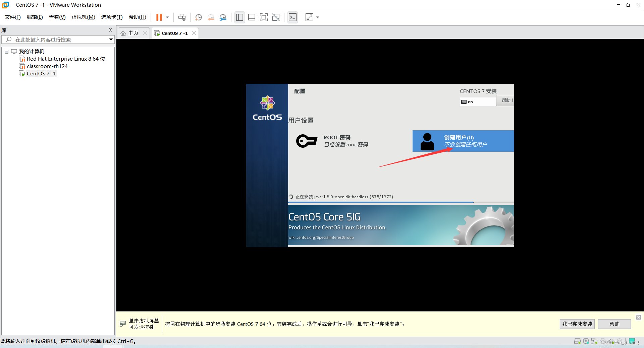
Task: Click revert to snapshot icon
Action: pos(211,17)
